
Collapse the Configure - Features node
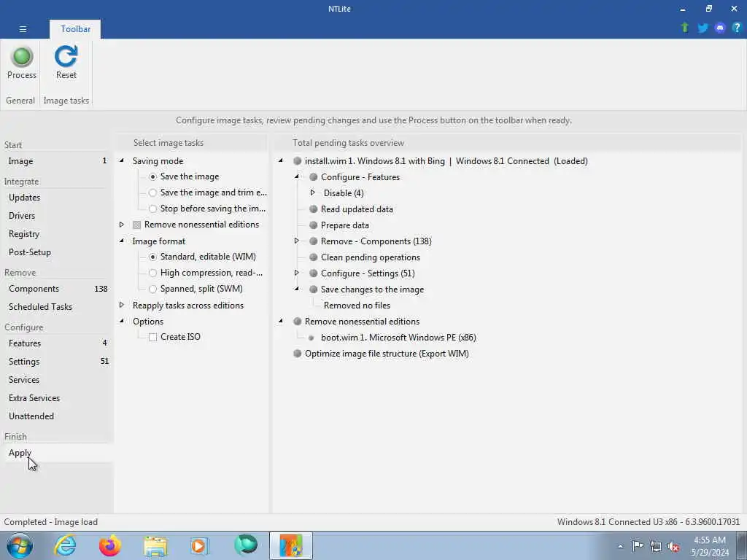coord(296,176)
